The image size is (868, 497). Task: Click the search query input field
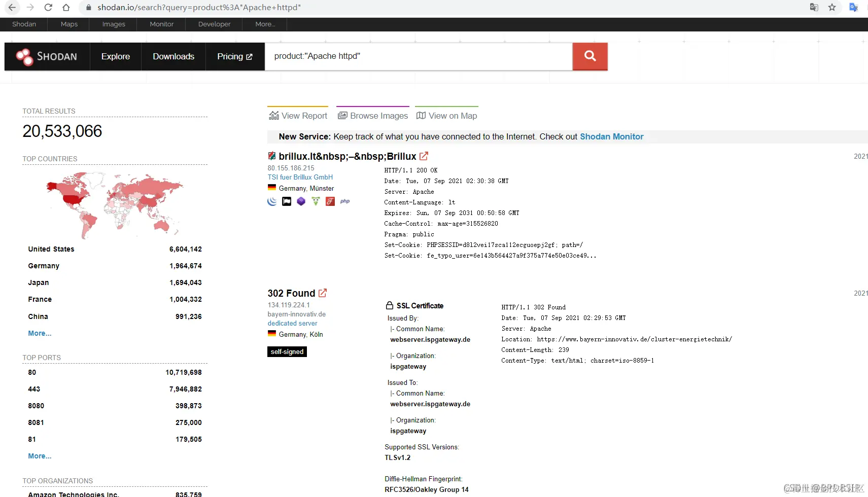coord(419,56)
